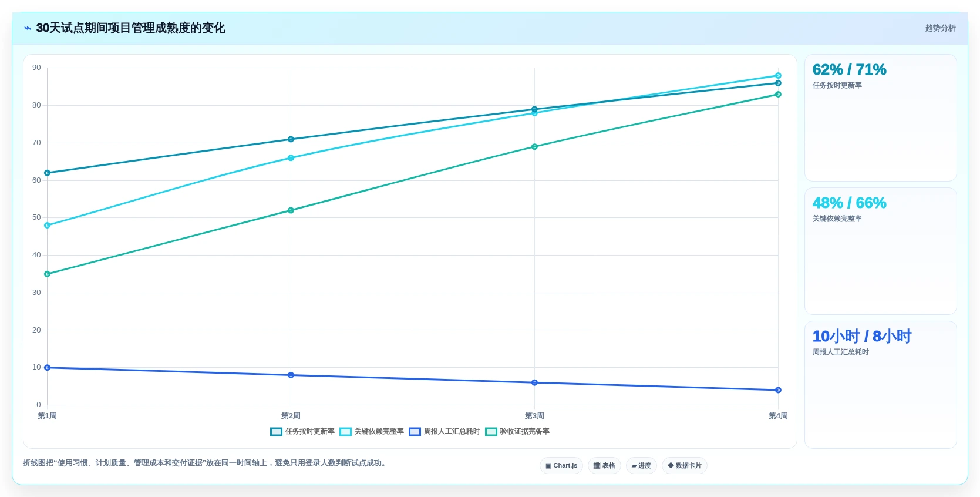This screenshot has width=980, height=497.
Task: Select the 第1周 data point at 48
Action: tap(47, 226)
